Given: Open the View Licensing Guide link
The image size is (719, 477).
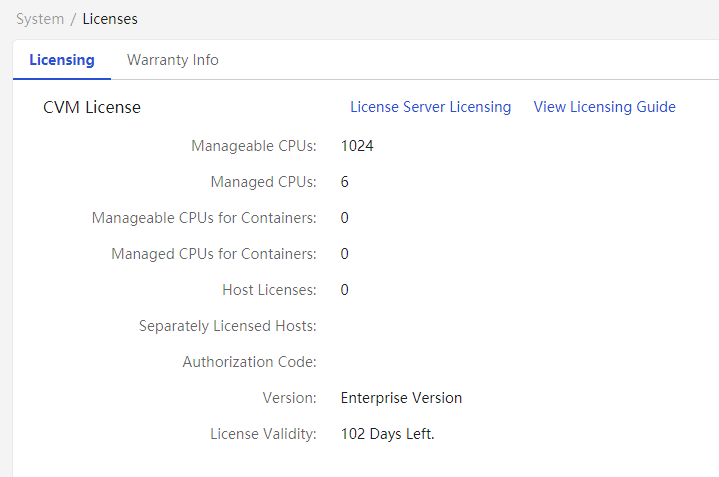Looking at the screenshot, I should tap(604, 107).
